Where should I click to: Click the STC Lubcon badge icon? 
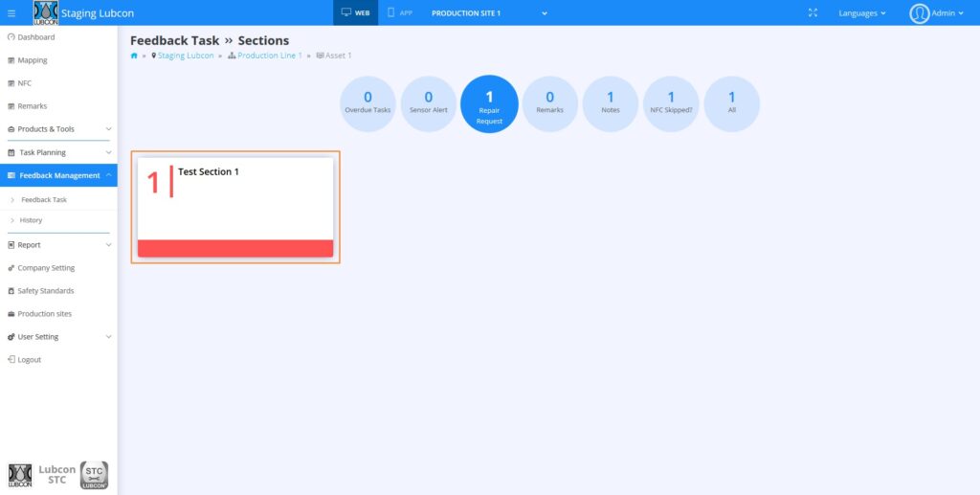tap(94, 475)
